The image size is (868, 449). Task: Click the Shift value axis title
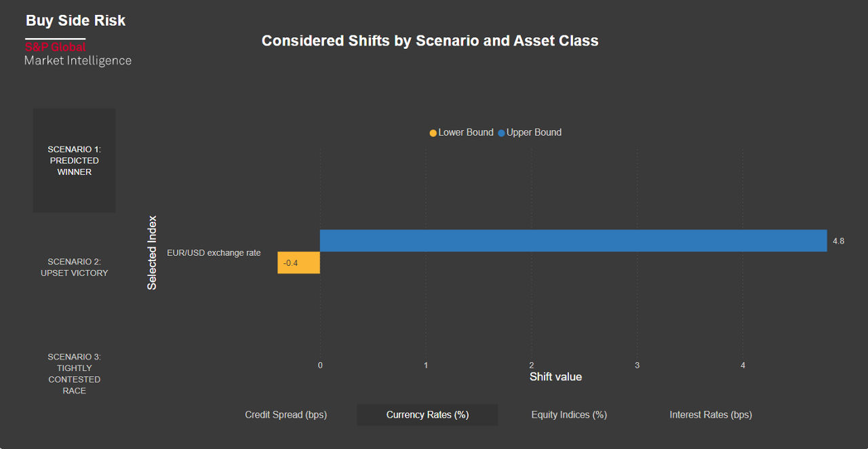555,377
